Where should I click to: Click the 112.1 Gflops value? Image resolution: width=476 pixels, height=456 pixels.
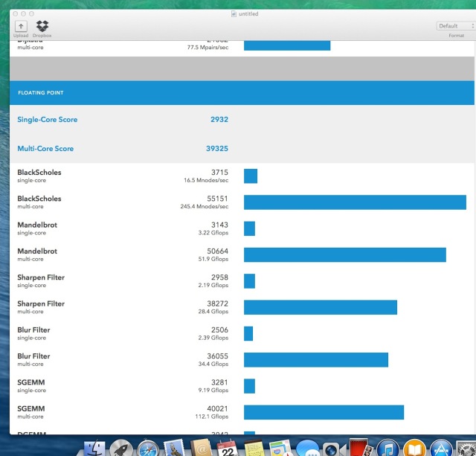pos(211,417)
